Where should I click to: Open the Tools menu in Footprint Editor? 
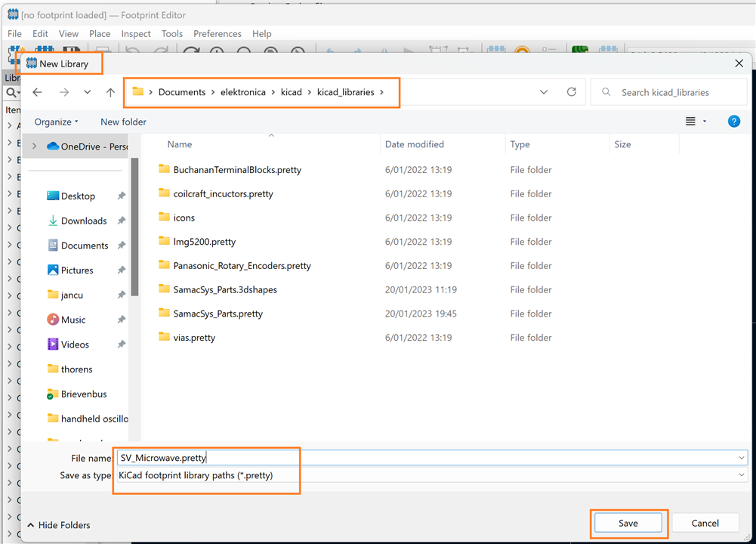[172, 34]
